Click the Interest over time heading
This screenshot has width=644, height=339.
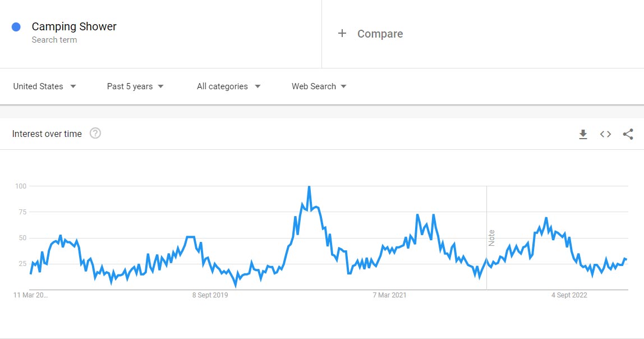click(x=47, y=134)
